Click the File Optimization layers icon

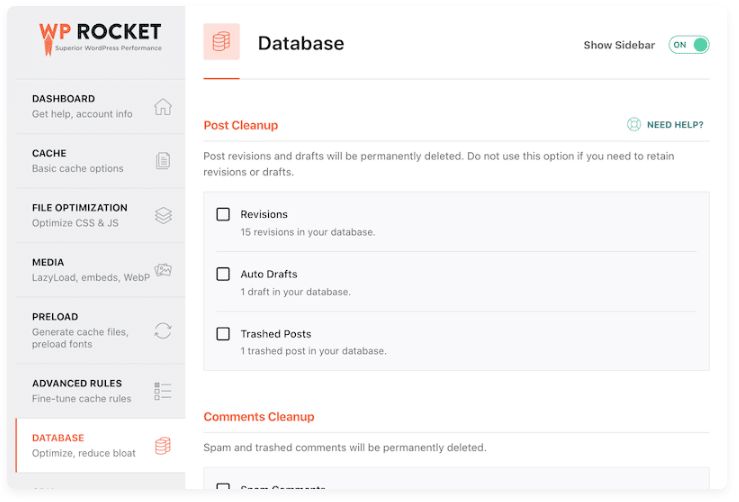tap(163, 215)
